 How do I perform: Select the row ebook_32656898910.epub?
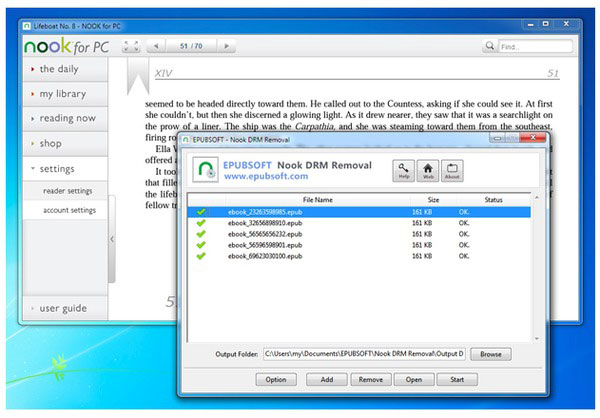tap(359, 223)
